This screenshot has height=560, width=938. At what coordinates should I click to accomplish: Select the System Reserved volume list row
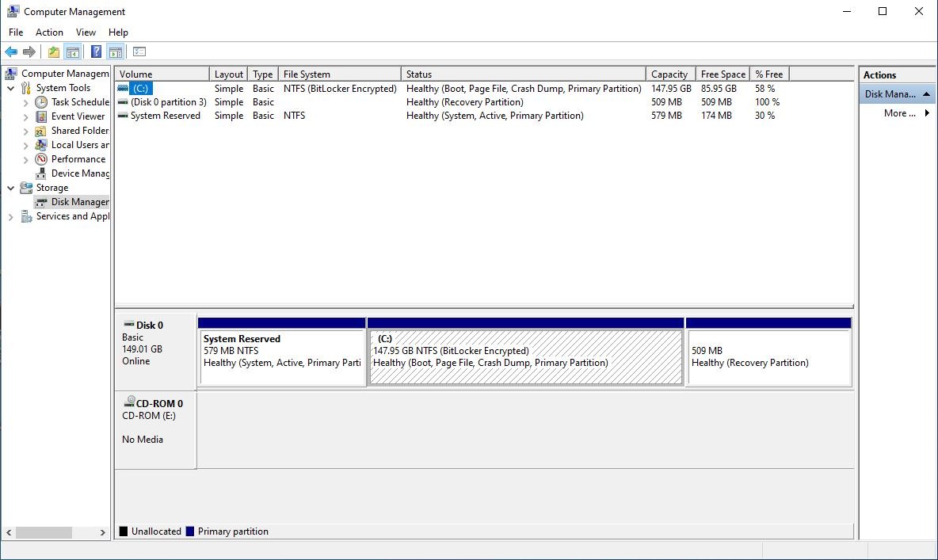click(x=455, y=116)
